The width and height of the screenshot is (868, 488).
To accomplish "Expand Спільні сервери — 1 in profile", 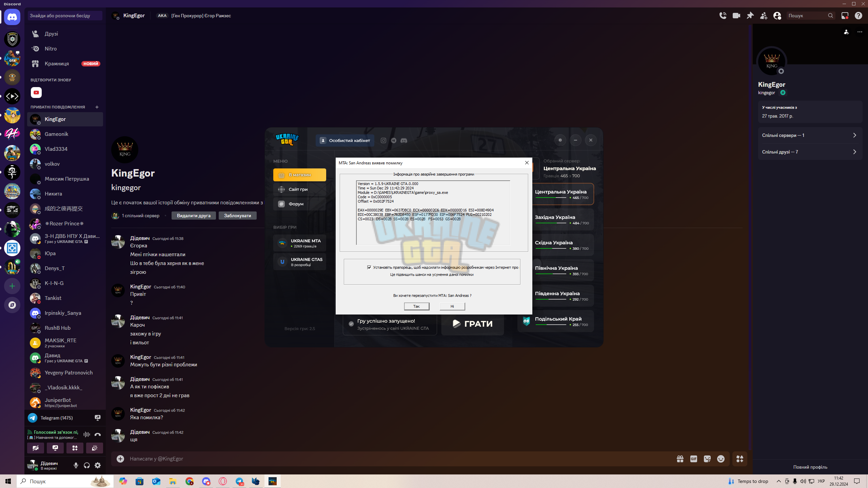I will point(810,135).
